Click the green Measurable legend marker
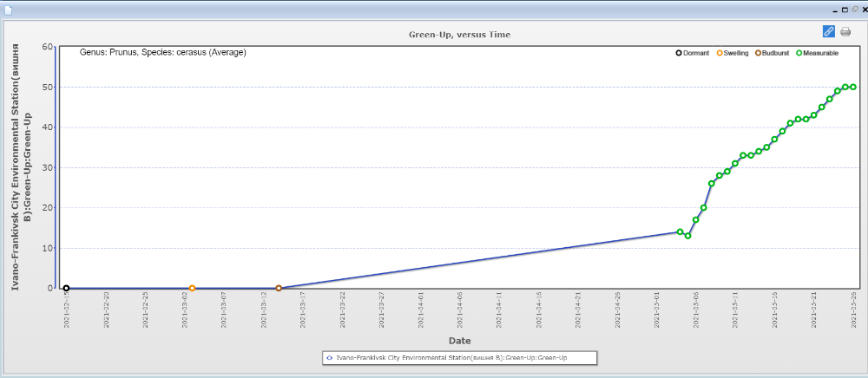This screenshot has height=378, width=868. pos(799,54)
